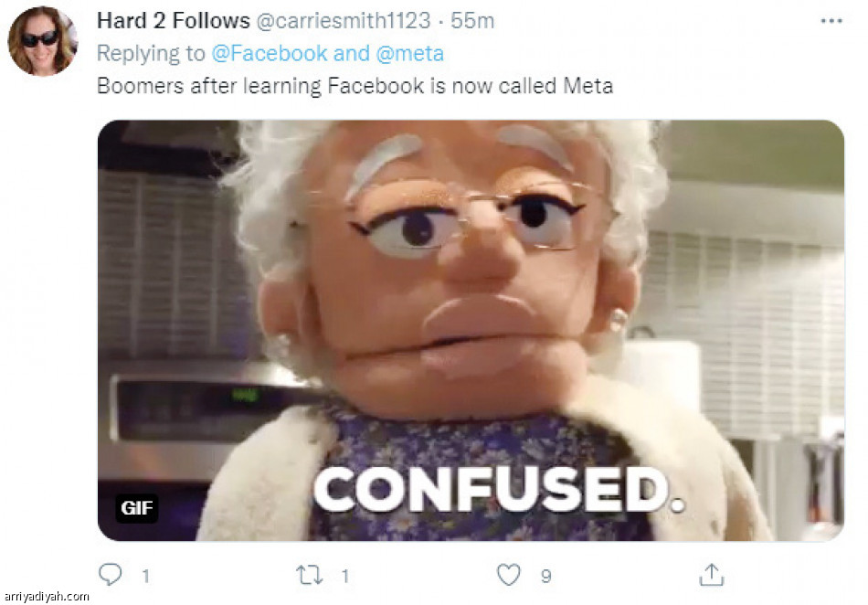Open the share tweet icon
Viewport: 868px width, 605px height.
pos(712,575)
